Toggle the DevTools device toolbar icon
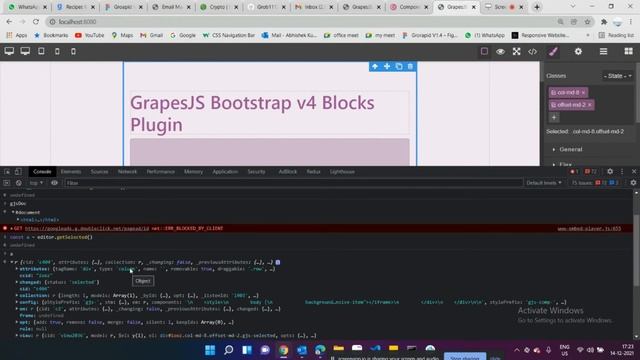 18,171
